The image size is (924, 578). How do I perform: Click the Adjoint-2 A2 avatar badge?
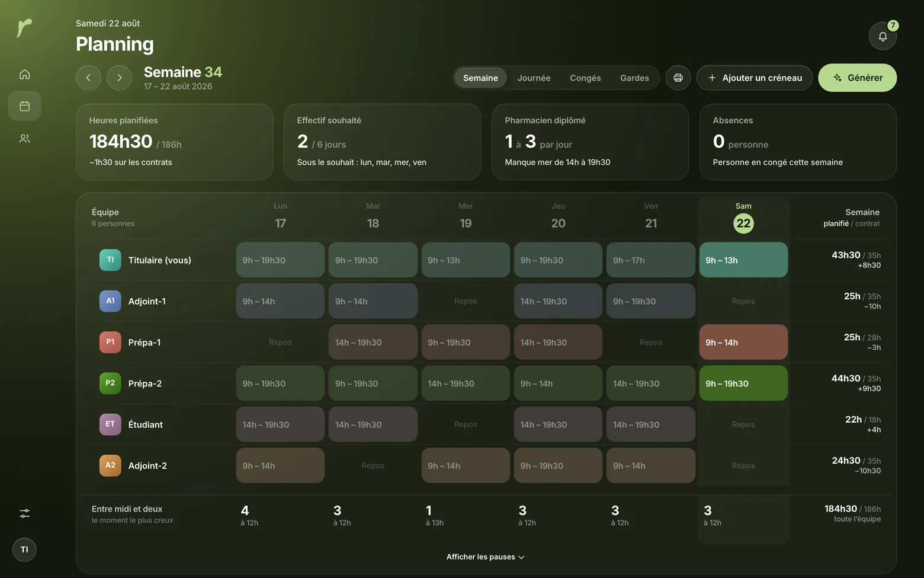coord(110,465)
